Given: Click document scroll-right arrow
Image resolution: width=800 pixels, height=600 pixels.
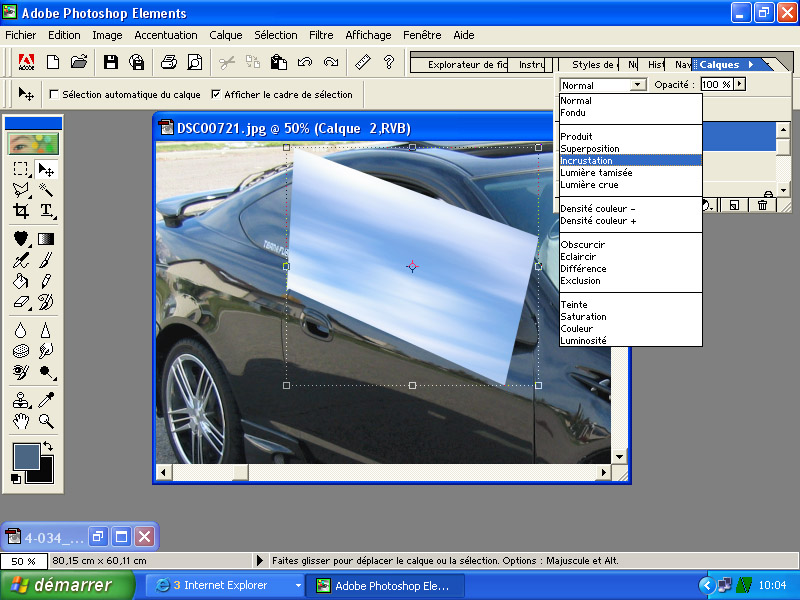Looking at the screenshot, I should point(604,472).
